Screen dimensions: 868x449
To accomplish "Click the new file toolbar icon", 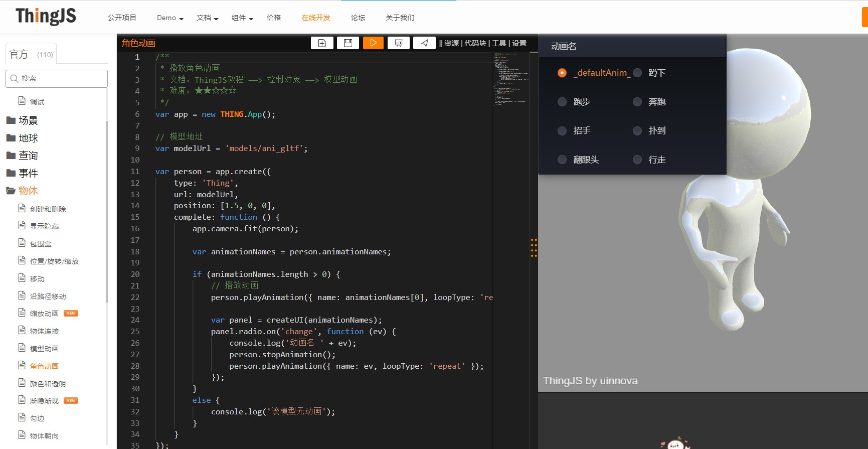I will tap(322, 43).
